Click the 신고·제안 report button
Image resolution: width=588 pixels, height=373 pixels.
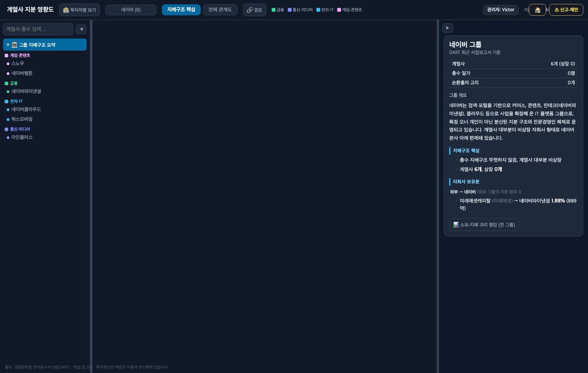coord(566,10)
